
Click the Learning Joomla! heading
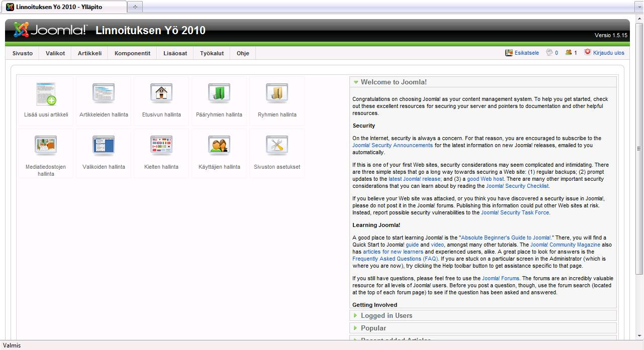click(377, 225)
